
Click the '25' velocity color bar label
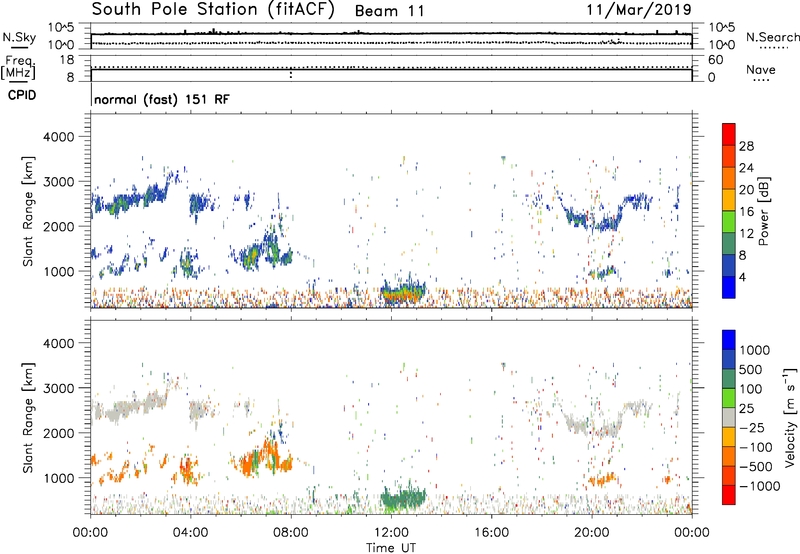[746, 408]
